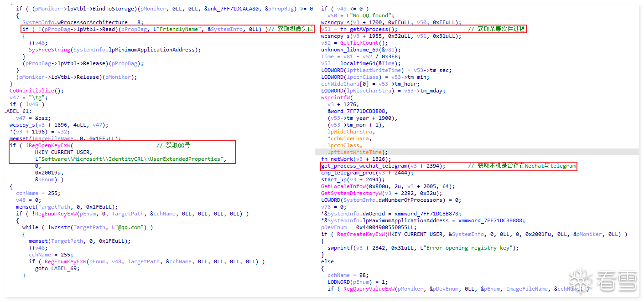Click memset(ImageFileName, 0, 0x1FEuLL) line
Viewport: 644px width, 302px height.
pyautogui.click(x=65, y=138)
